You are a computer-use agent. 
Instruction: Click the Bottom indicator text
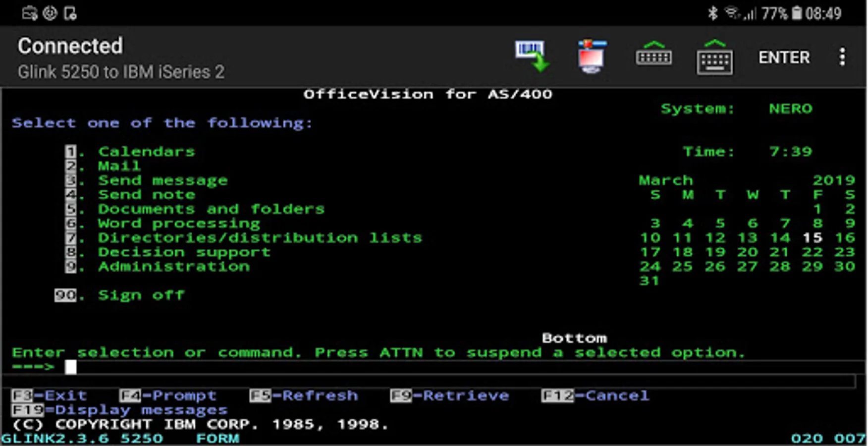click(574, 338)
